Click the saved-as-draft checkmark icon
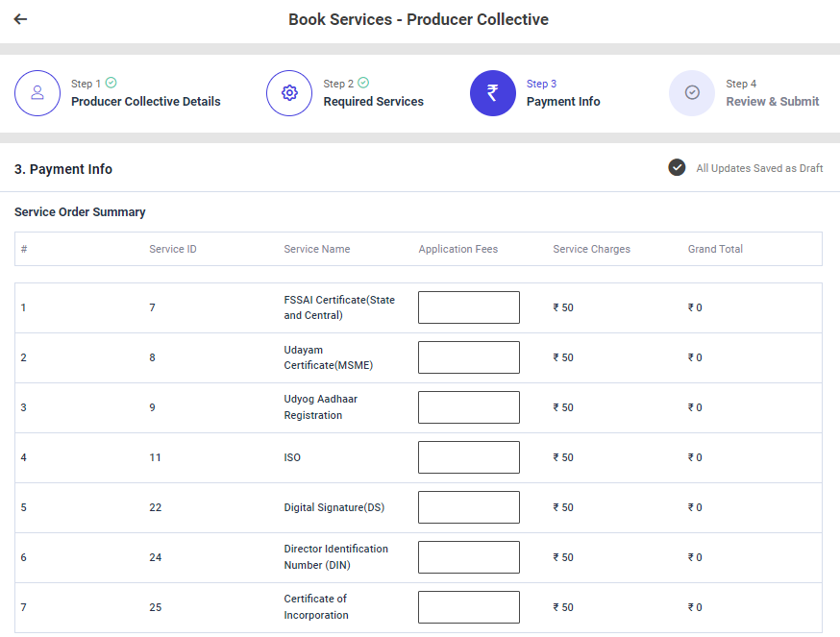 point(677,168)
